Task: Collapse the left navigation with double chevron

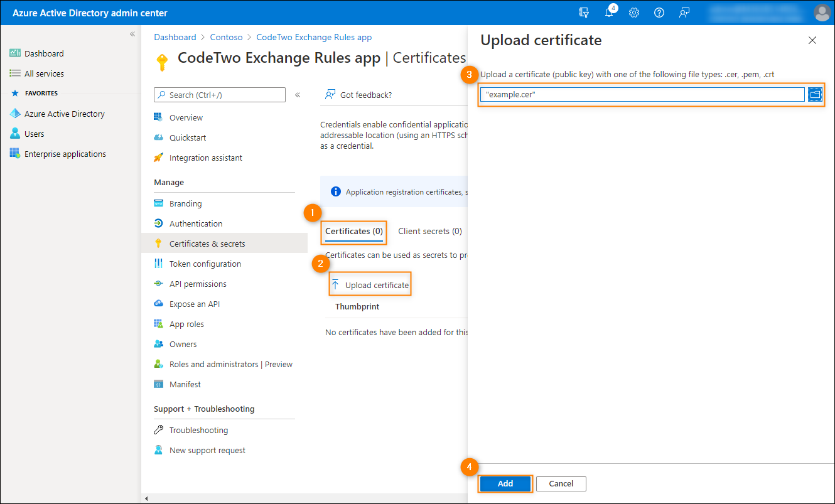Action: pyautogui.click(x=132, y=34)
